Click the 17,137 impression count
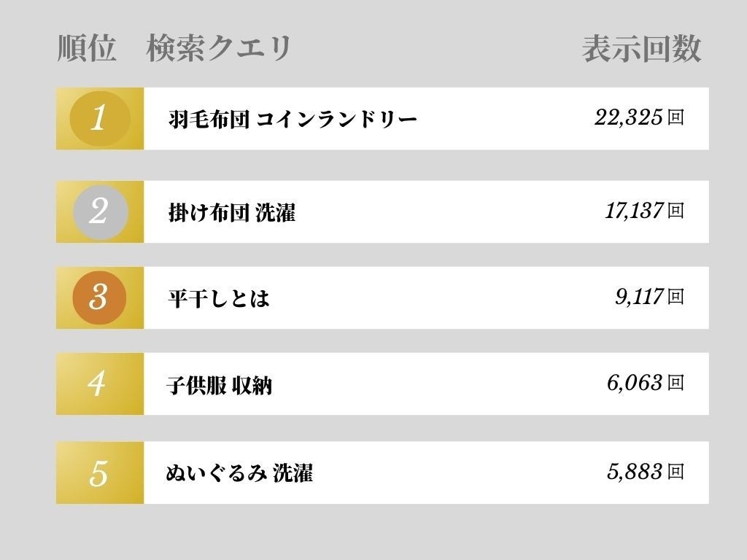Image resolution: width=747 pixels, height=560 pixels. pos(633,211)
